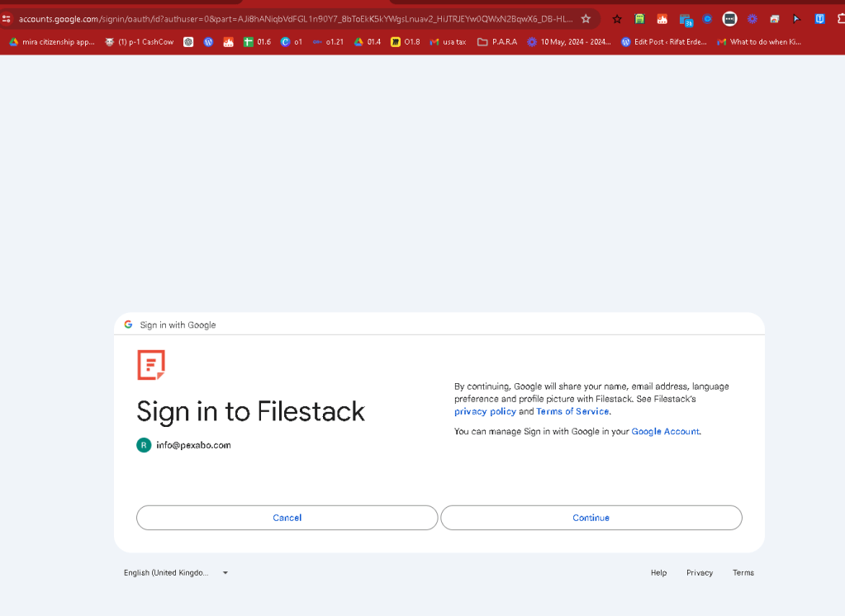Viewport: 845px width, 616px height.
Task: Click the site information icon in address bar
Action: coord(7,19)
